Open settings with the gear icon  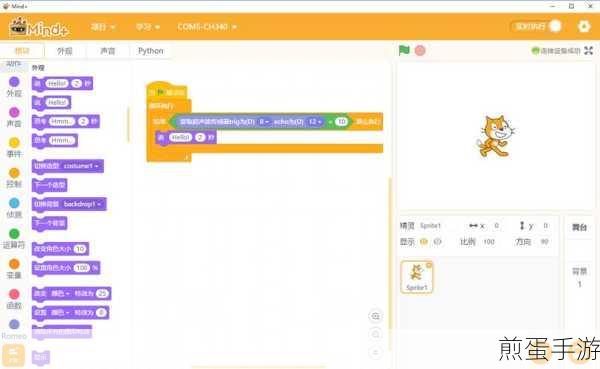[584, 26]
